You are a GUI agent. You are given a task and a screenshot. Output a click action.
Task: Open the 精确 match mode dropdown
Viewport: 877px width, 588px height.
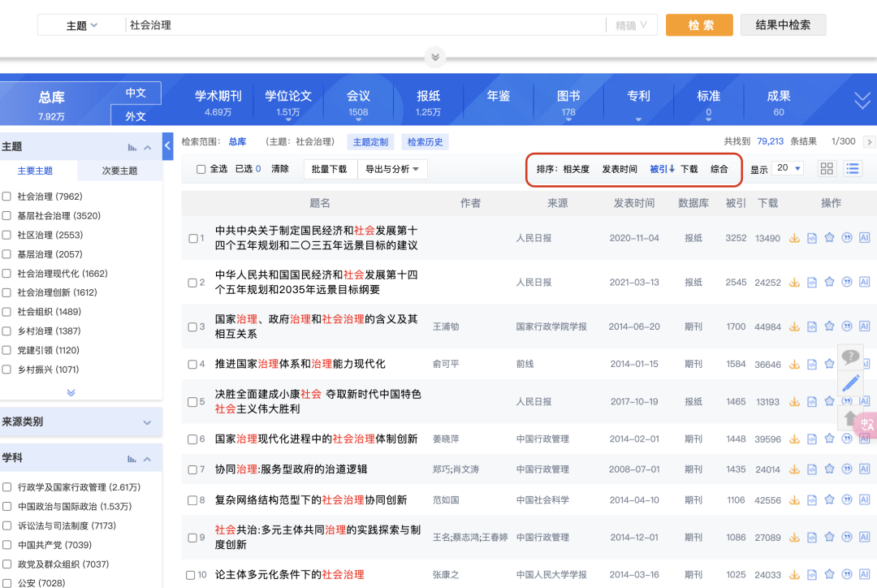click(x=631, y=25)
